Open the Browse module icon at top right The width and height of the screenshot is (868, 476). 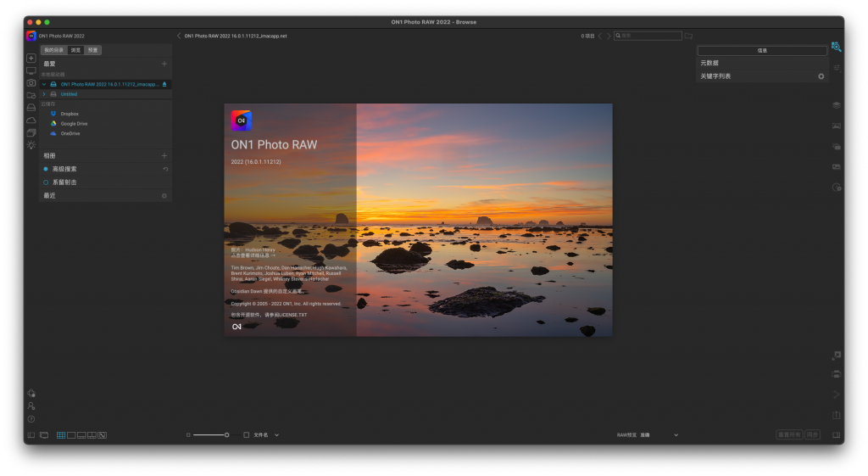[x=837, y=48]
